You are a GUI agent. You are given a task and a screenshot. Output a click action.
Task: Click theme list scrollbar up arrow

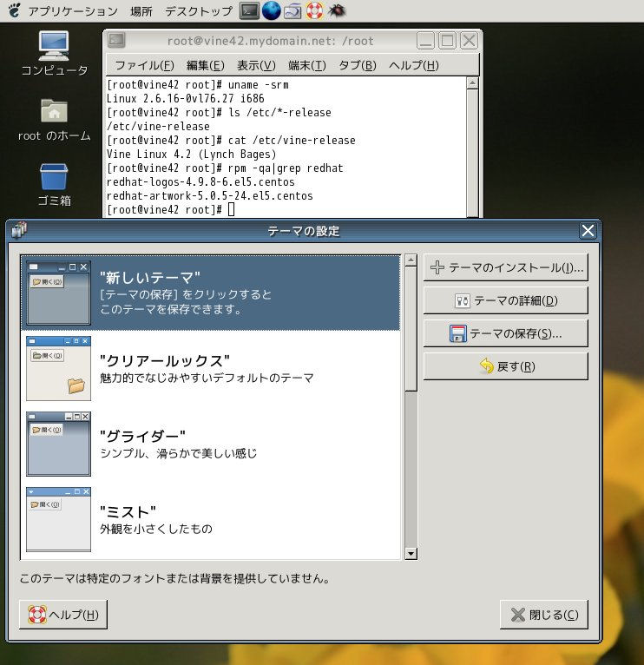click(411, 260)
